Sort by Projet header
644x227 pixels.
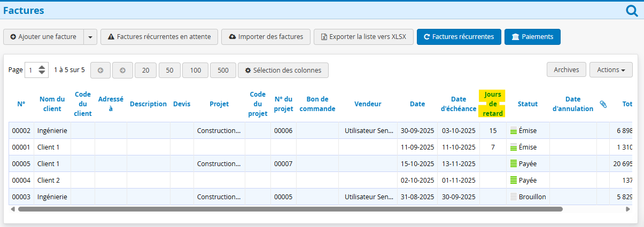pyautogui.click(x=219, y=104)
